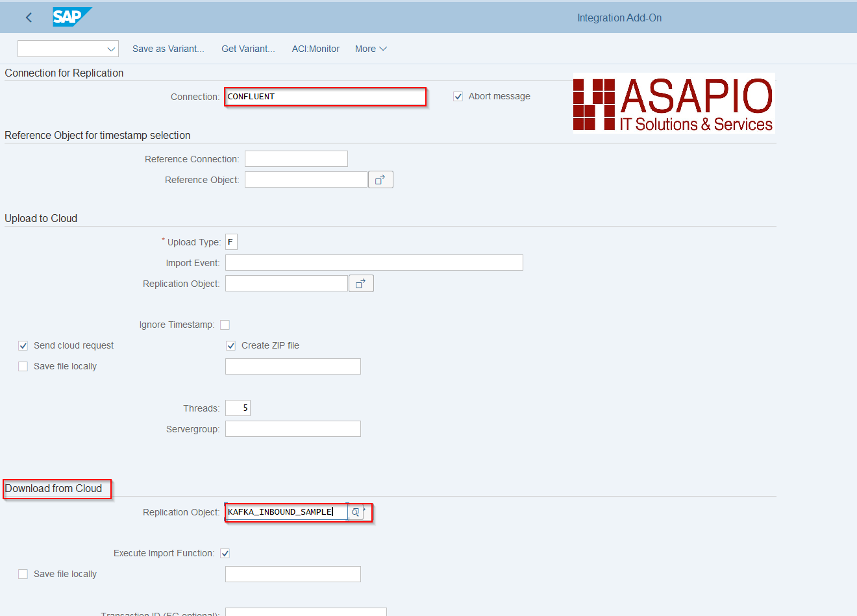Image resolution: width=857 pixels, height=616 pixels.
Task: Open value help search for KAFKA_INBOUND_SAMPLE field
Action: click(x=355, y=512)
